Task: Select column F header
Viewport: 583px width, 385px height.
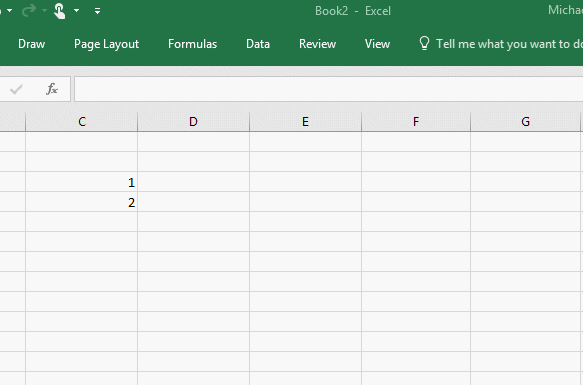Action: click(416, 122)
